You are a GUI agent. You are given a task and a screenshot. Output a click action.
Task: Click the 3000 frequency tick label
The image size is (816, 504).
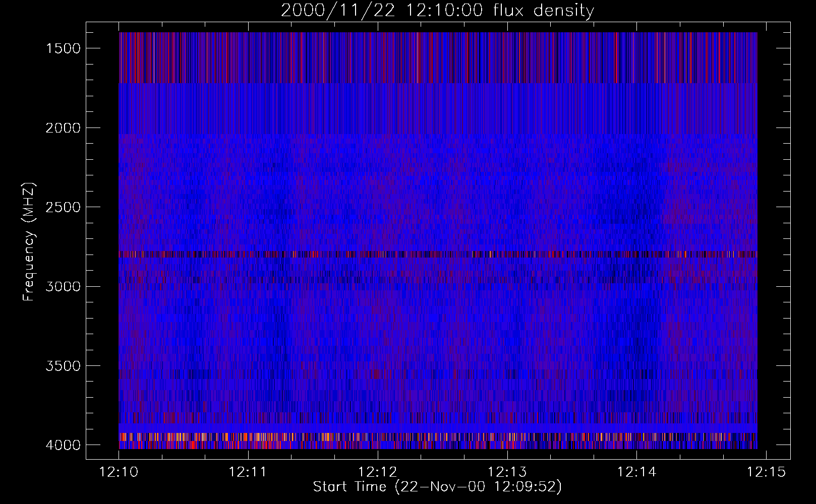click(x=63, y=287)
